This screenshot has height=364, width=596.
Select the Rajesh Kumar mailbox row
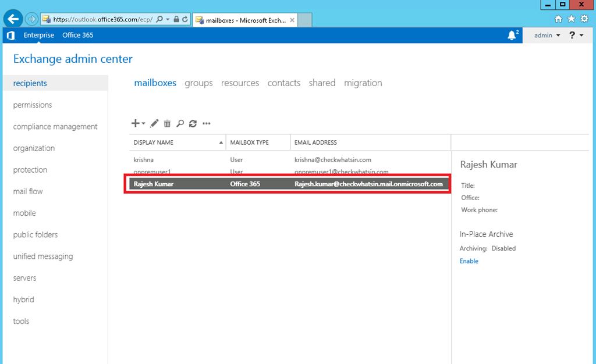(290, 184)
